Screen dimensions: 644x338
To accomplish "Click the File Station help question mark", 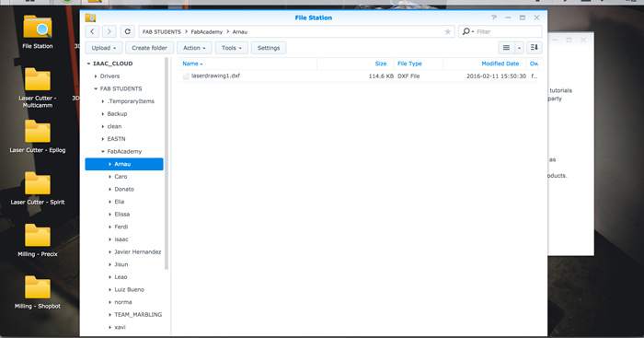I will click(x=494, y=17).
